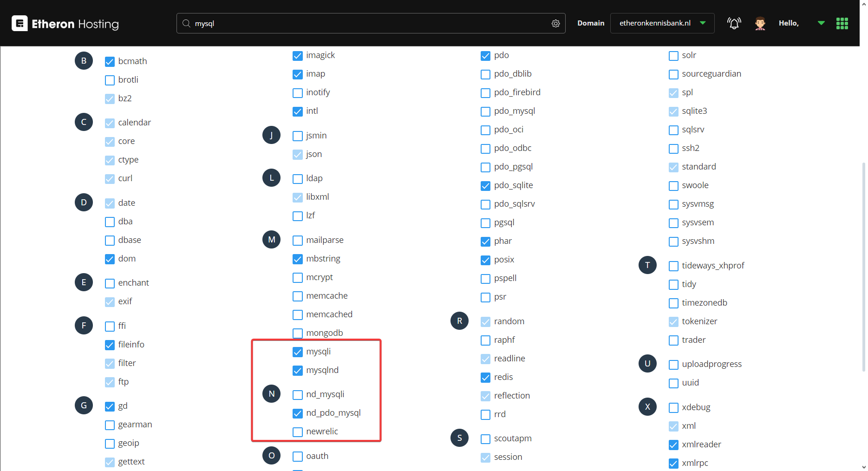Click the letter S section badge
Screen dimensions: 868x471
tap(459, 438)
